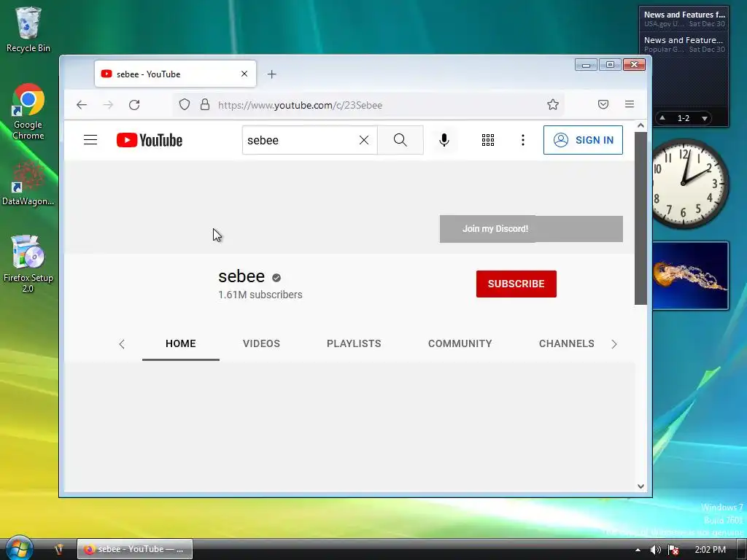Focus the URL address bar

coord(369,105)
